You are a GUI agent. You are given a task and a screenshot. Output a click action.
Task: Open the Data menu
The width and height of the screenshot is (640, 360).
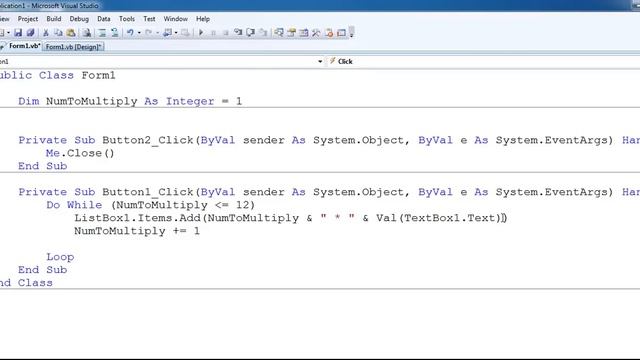click(104, 19)
